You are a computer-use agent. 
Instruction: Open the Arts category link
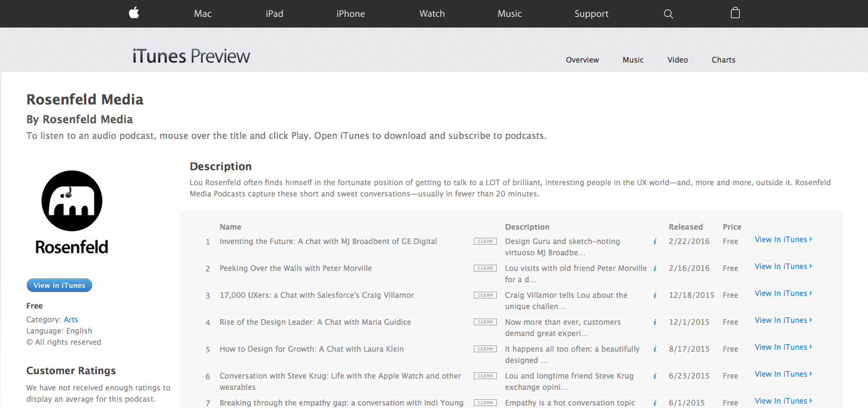pos(70,319)
